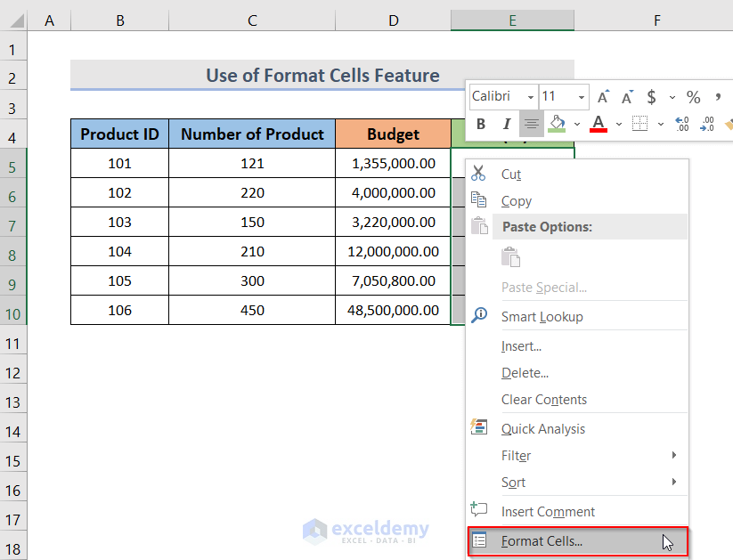The image size is (733, 560).
Task: Click the Decrease Font Size icon
Action: [627, 97]
